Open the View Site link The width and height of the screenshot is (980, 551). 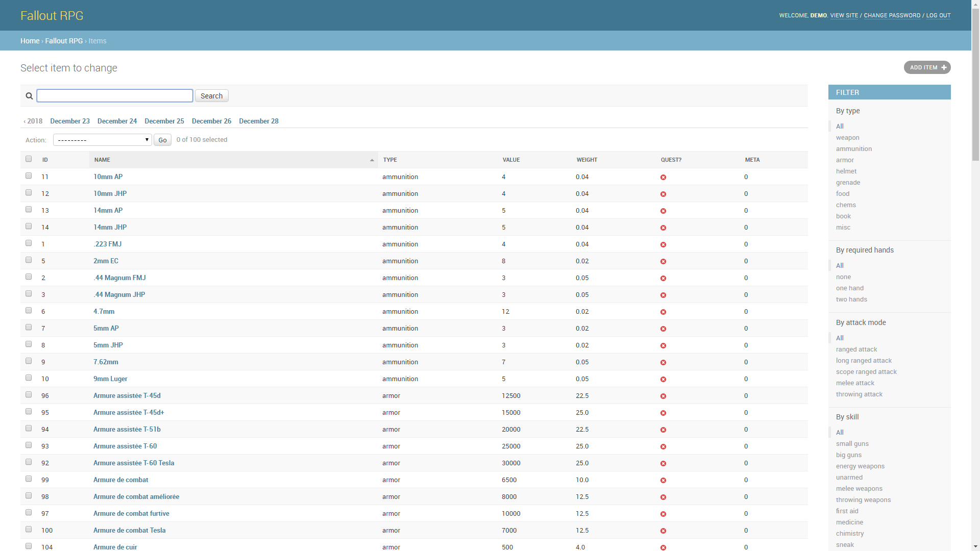click(x=844, y=15)
